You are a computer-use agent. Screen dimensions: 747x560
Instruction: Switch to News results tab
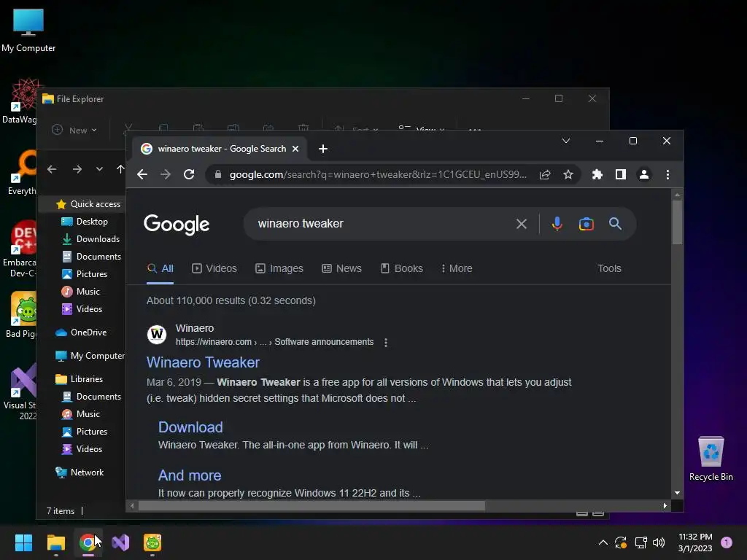click(341, 268)
